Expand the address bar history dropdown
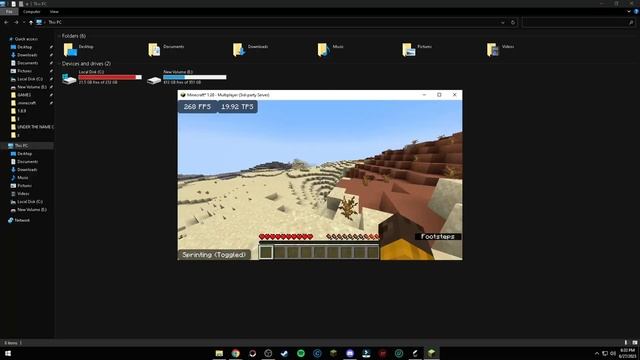640x360 pixels. [x=502, y=22]
